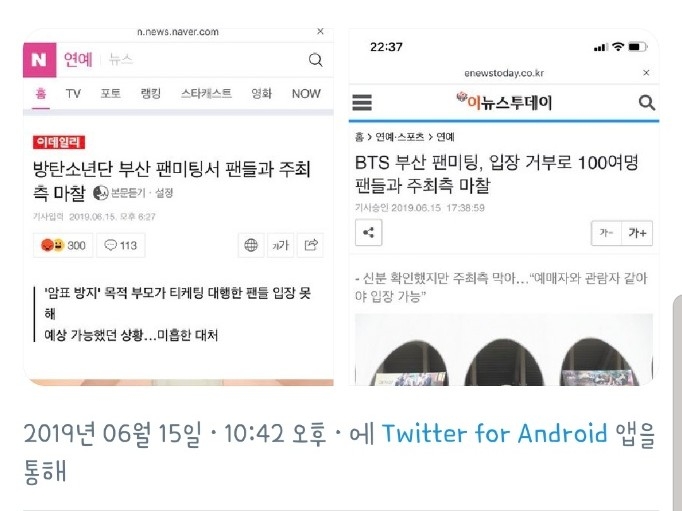This screenshot has height=511, width=682.
Task: Click Twitter for Android link
Action: coord(495,433)
